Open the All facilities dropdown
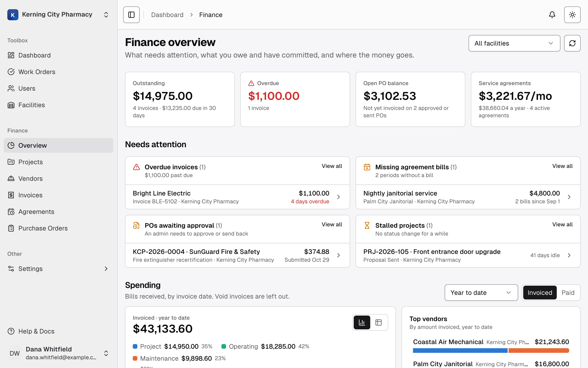The width and height of the screenshot is (588, 368). click(x=514, y=43)
